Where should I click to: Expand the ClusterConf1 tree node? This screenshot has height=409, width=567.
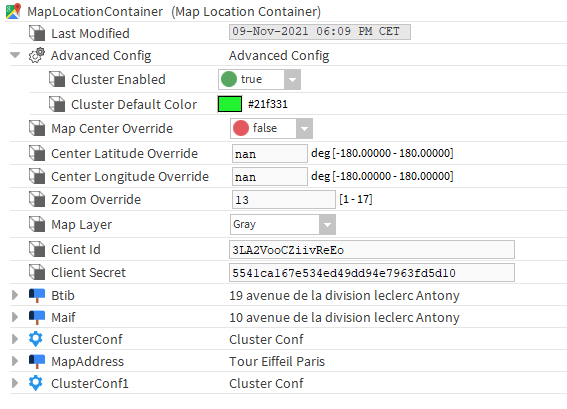point(15,383)
